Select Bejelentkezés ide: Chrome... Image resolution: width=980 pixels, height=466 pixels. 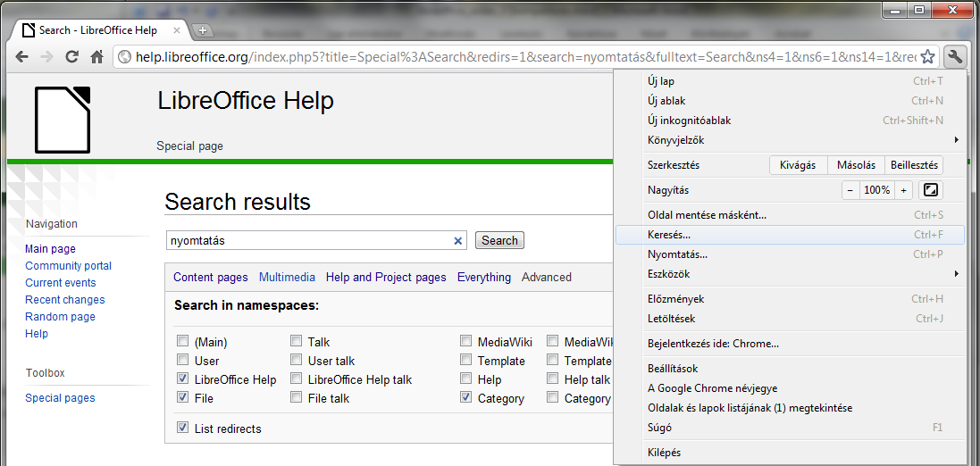coord(790,344)
